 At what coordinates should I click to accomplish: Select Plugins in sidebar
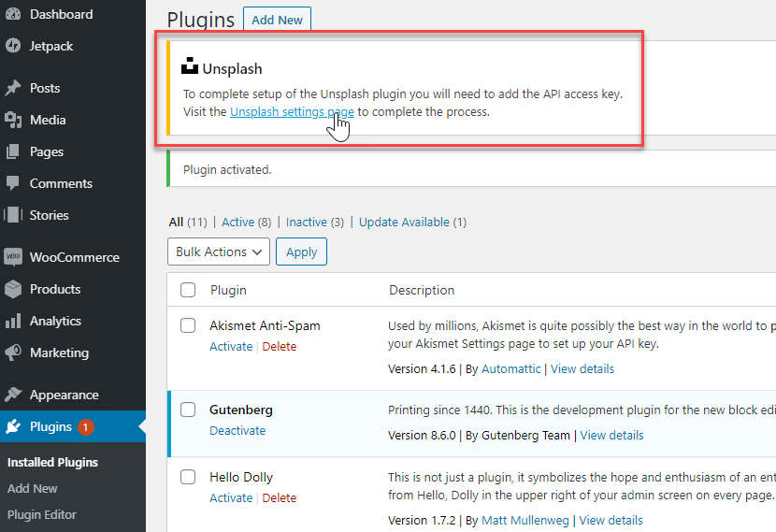[73, 426]
